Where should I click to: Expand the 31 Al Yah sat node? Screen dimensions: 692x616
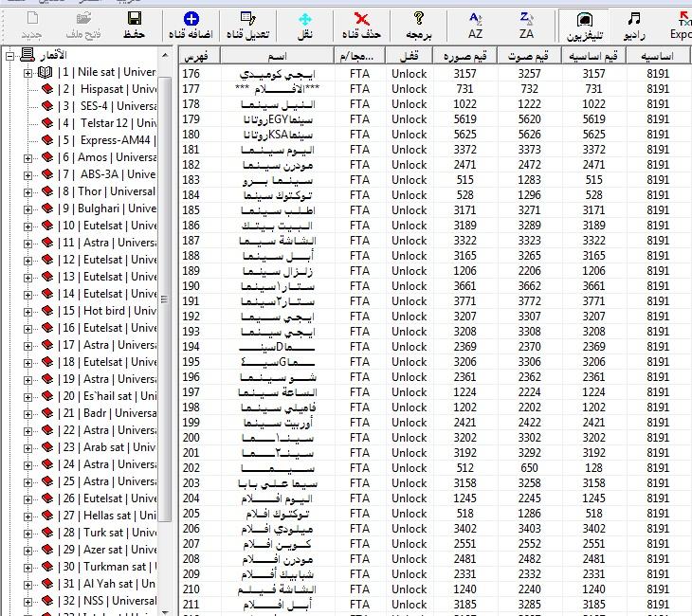coord(27,584)
